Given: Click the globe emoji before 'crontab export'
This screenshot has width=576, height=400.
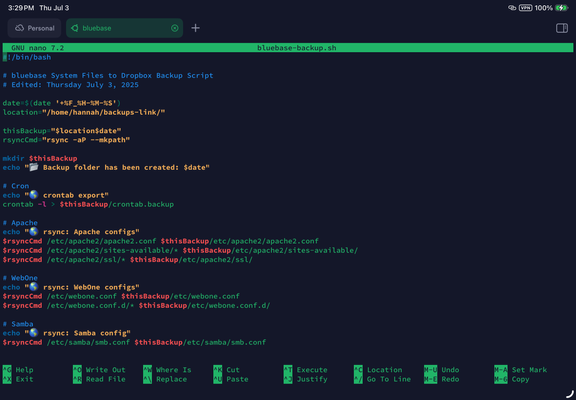Looking at the screenshot, I should (x=34, y=195).
